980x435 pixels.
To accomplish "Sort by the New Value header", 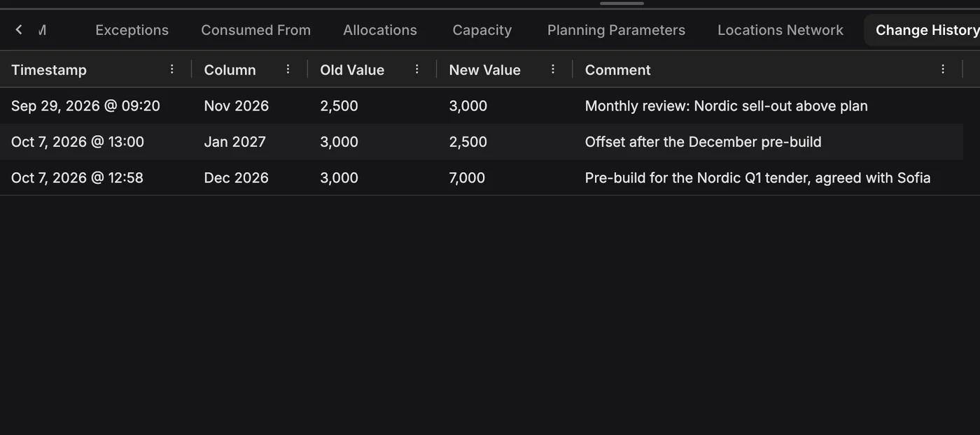I will coord(484,70).
